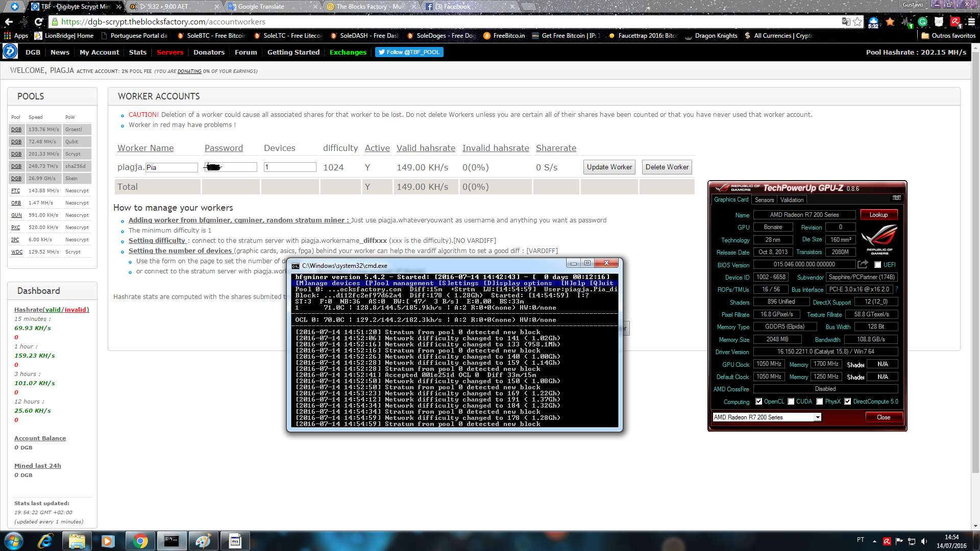The image size is (980, 551).
Task: Open the Apps bookmarks shortcut
Action: (16, 36)
